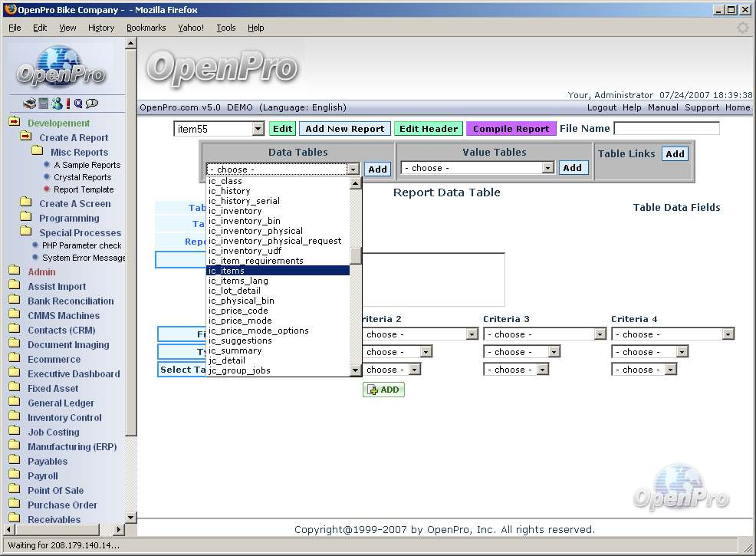756x556 pixels.
Task: Click the purple Compile Report button
Action: 511,129
